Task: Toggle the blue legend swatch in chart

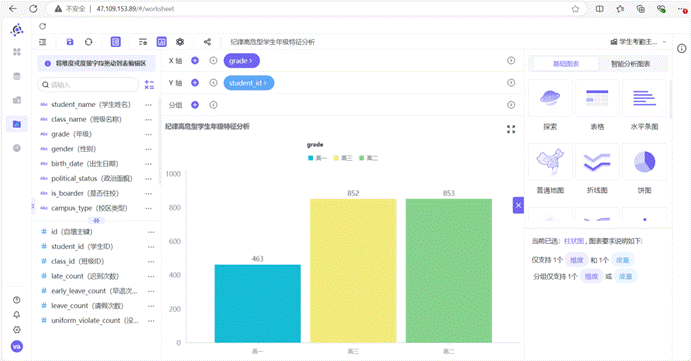Action: coord(311,158)
